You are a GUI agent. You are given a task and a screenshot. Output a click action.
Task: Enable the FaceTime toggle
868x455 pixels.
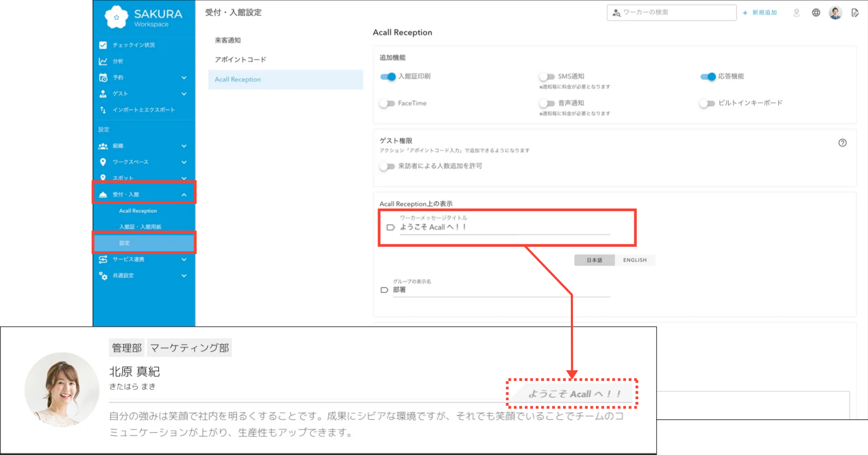pyautogui.click(x=387, y=103)
